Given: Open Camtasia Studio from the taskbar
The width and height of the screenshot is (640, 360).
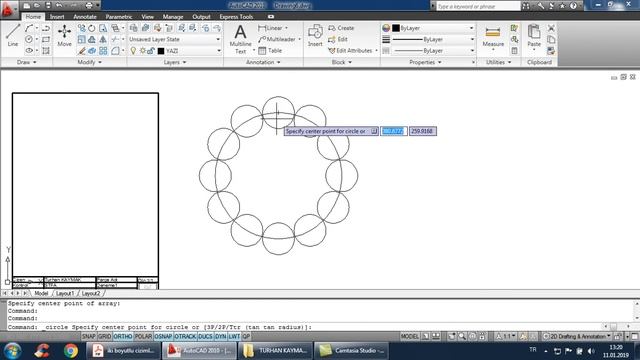Looking at the screenshot, I should (x=352, y=351).
